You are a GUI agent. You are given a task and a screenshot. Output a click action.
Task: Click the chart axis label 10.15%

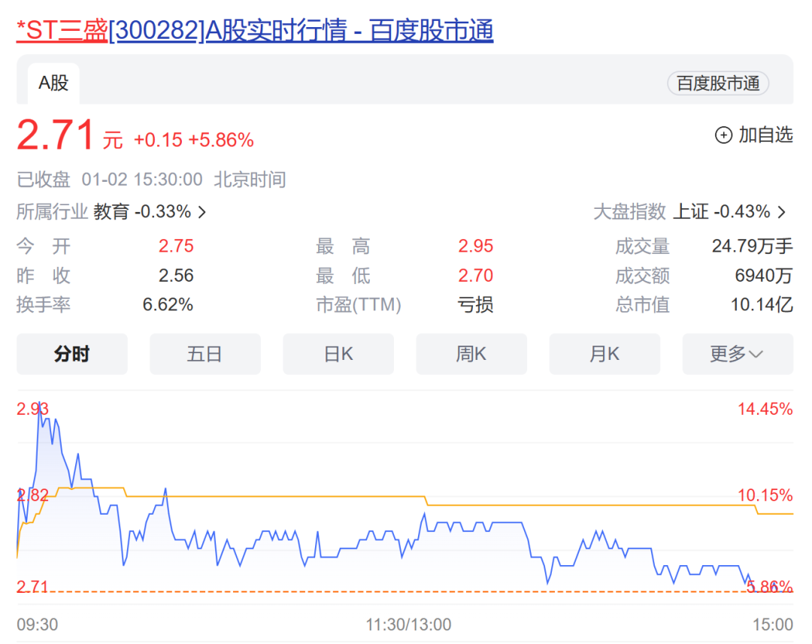(x=765, y=495)
